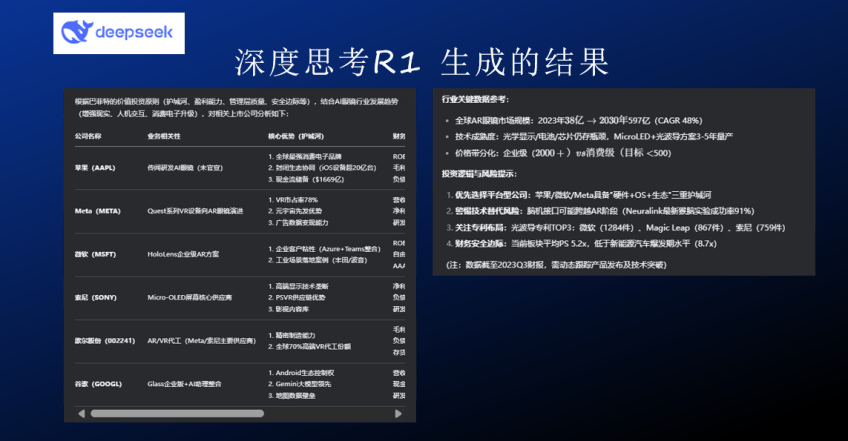Click the '微软（MSFT）' company cell
Screen dimensions: 848x441
coord(95,254)
